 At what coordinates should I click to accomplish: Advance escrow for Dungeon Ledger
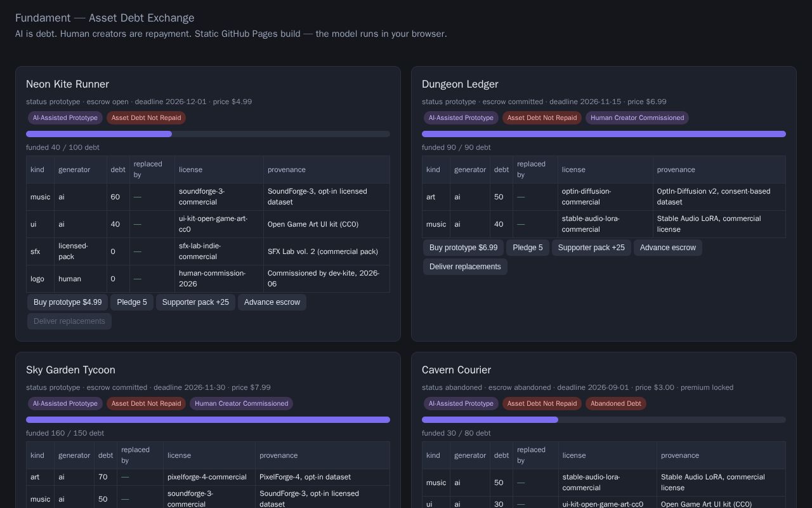pyautogui.click(x=668, y=248)
